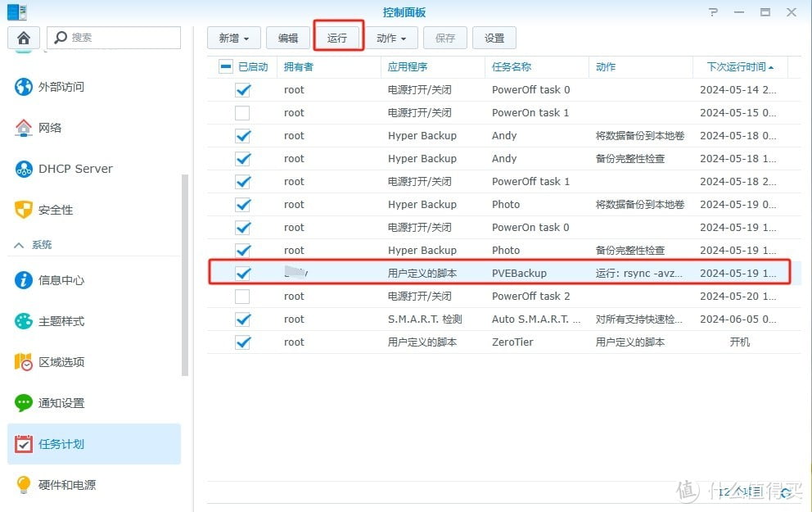Click the Home icon in the sidebar
The width and height of the screenshot is (812, 512).
24,38
